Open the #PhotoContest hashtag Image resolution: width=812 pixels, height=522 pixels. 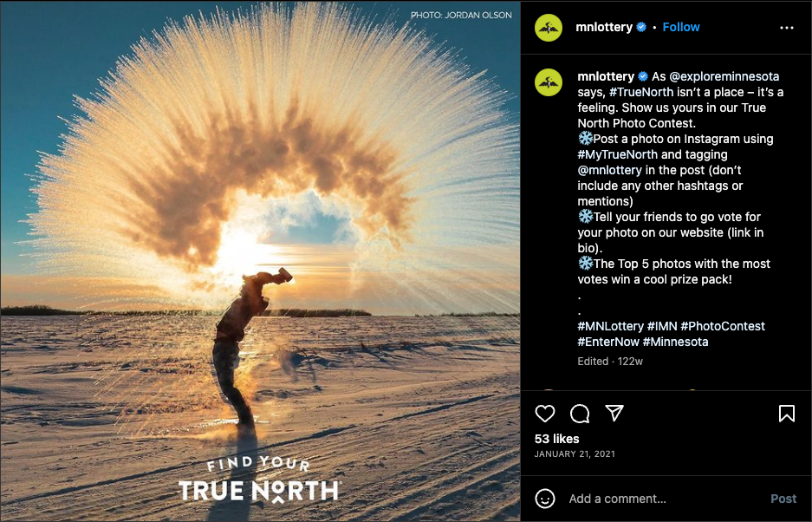tap(723, 326)
